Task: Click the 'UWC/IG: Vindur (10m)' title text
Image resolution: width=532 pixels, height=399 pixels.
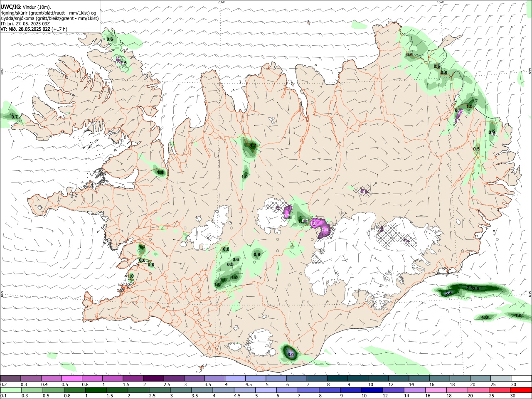Action: tap(25, 7)
